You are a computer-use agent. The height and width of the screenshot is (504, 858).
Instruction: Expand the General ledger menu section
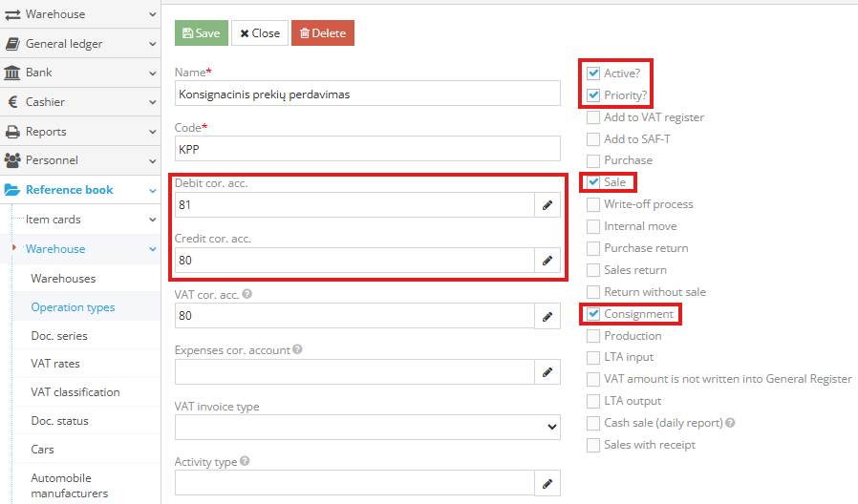(79, 43)
